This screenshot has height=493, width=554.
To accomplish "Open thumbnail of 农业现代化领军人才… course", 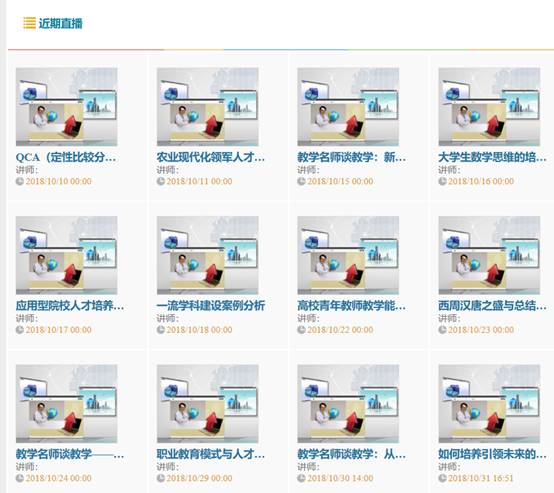I will 207,107.
